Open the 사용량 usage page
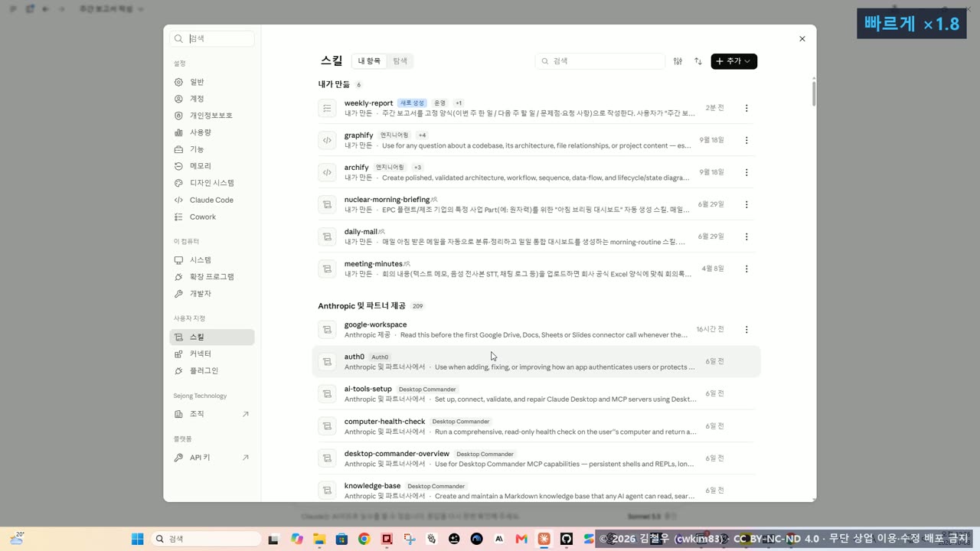Image resolution: width=980 pixels, height=551 pixels. pos(211,132)
